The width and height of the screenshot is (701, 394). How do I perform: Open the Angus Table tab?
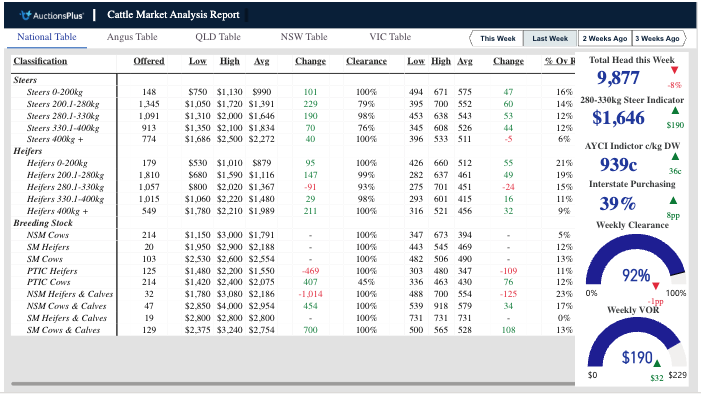click(x=132, y=37)
